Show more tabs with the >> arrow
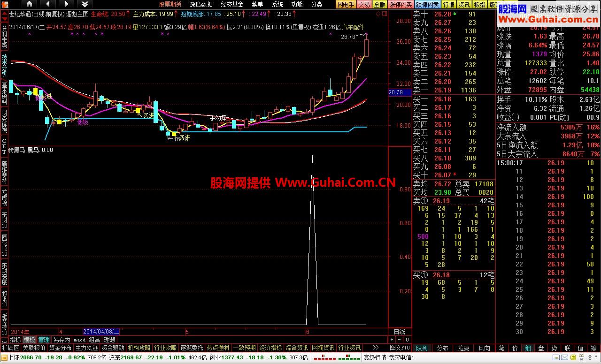The width and height of the screenshot is (601, 364). pyautogui.click(x=376, y=348)
